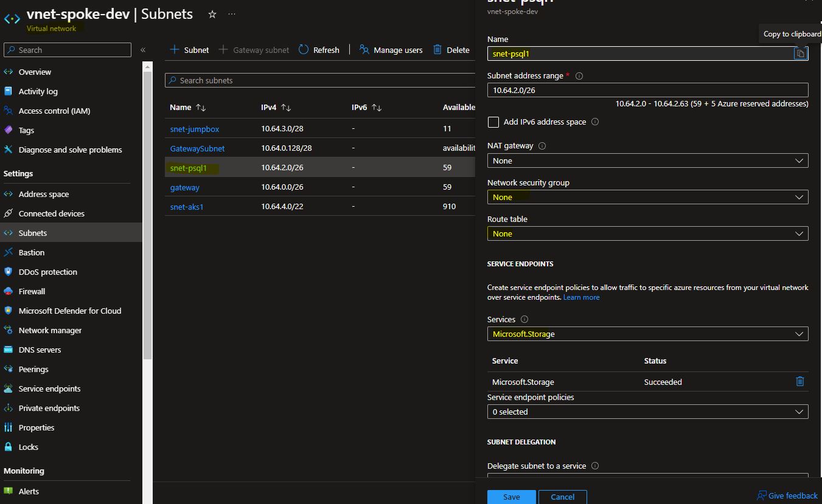Favorite the vnet-spoke-dev resource with the star icon
Screen dimensions: 822x504
click(x=212, y=14)
